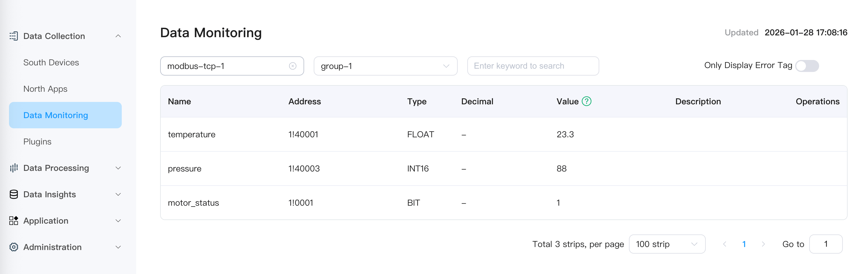
Task: Select page 1 in pagination
Action: (x=744, y=244)
